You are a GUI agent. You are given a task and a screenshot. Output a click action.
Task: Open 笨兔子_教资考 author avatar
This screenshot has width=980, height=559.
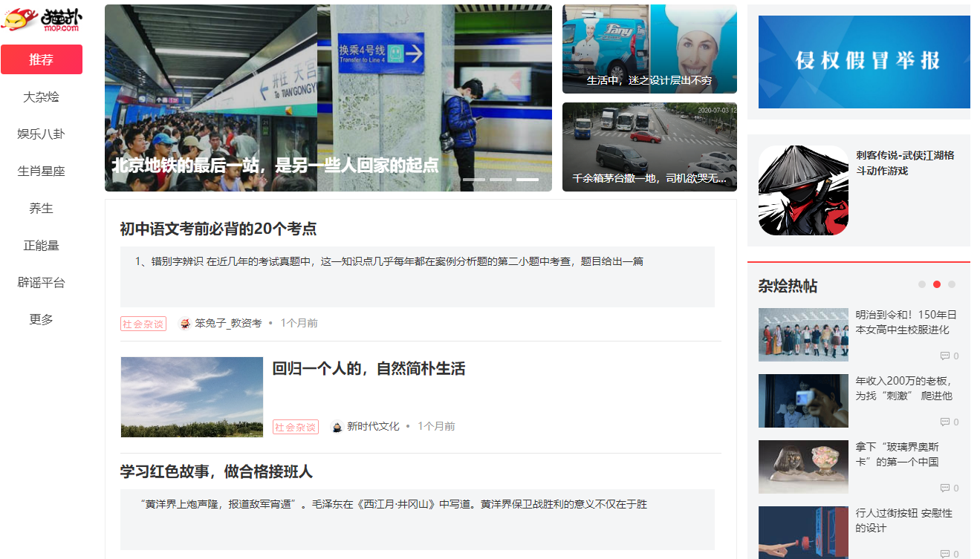point(185,322)
